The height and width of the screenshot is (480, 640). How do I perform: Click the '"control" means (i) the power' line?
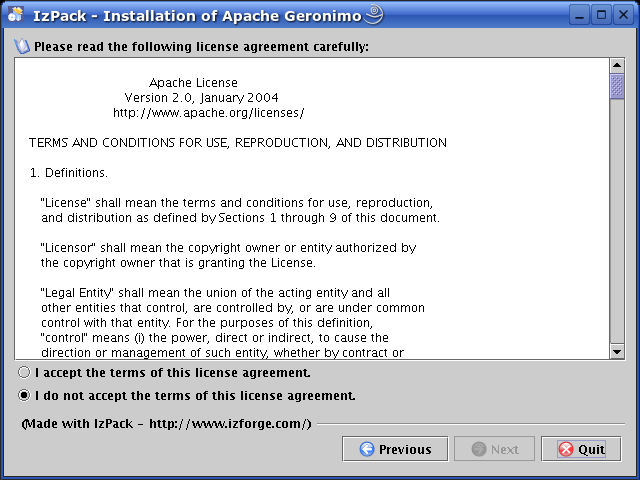214,338
